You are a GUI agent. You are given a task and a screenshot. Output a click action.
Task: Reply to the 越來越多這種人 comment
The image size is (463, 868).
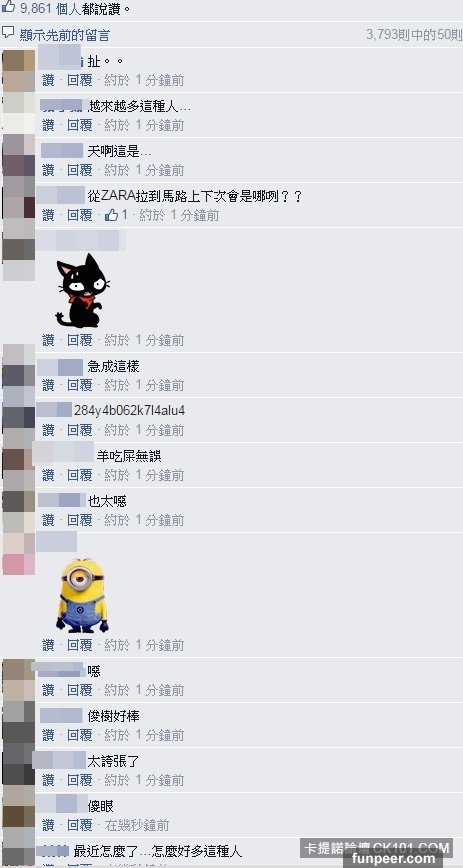coord(80,125)
